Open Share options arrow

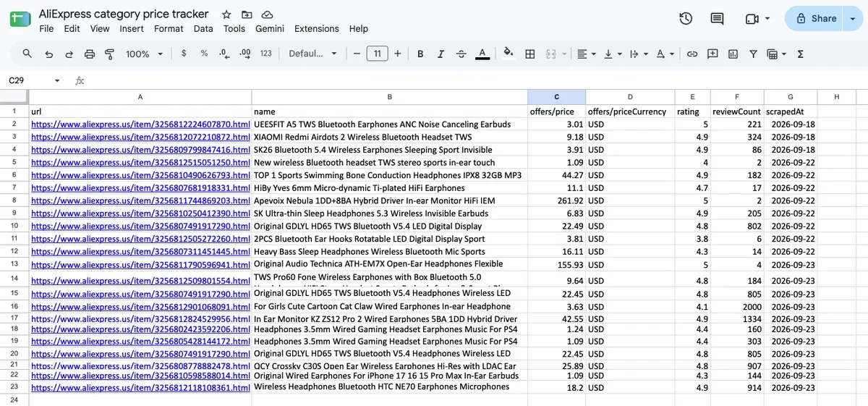click(x=853, y=19)
